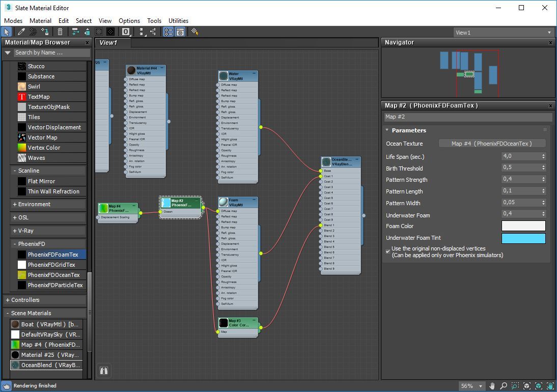
Task: Collapse the PhoenixFD group
Action: (15, 244)
